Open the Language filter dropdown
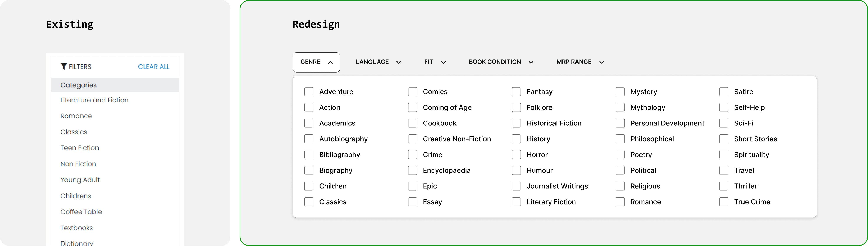The width and height of the screenshot is (868, 246). 372,62
